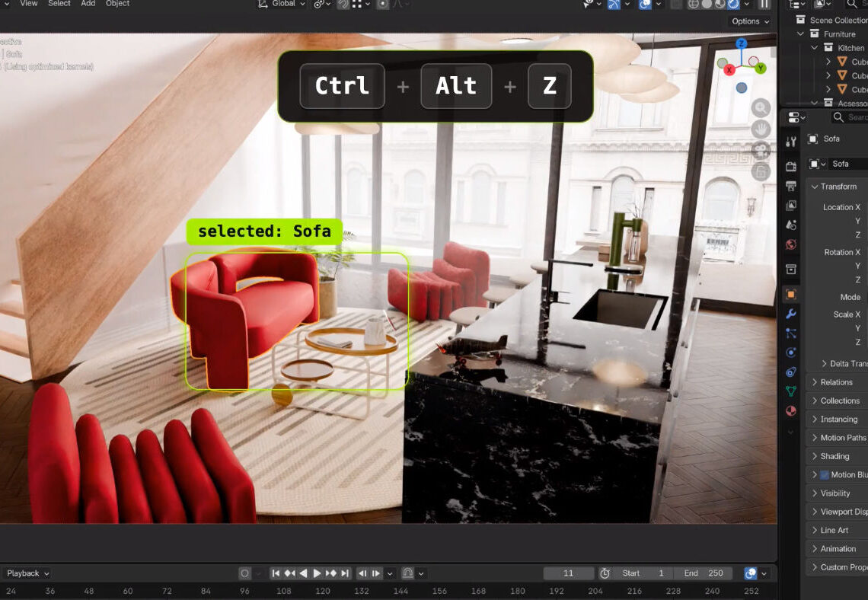Screen dimensions: 868x600
Task: Toggle auto keying record button
Action: (244, 573)
